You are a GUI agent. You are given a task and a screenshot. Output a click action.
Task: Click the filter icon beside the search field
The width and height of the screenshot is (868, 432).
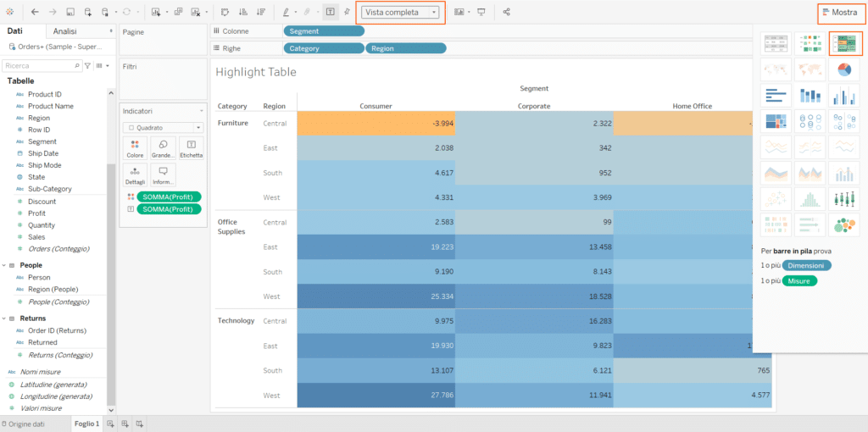87,65
